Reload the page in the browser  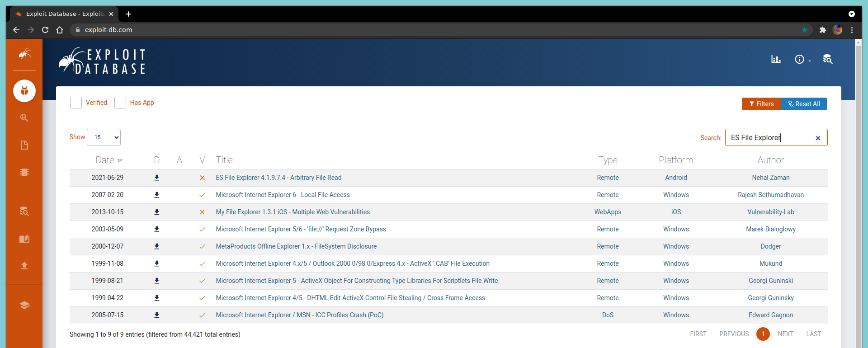(45, 30)
